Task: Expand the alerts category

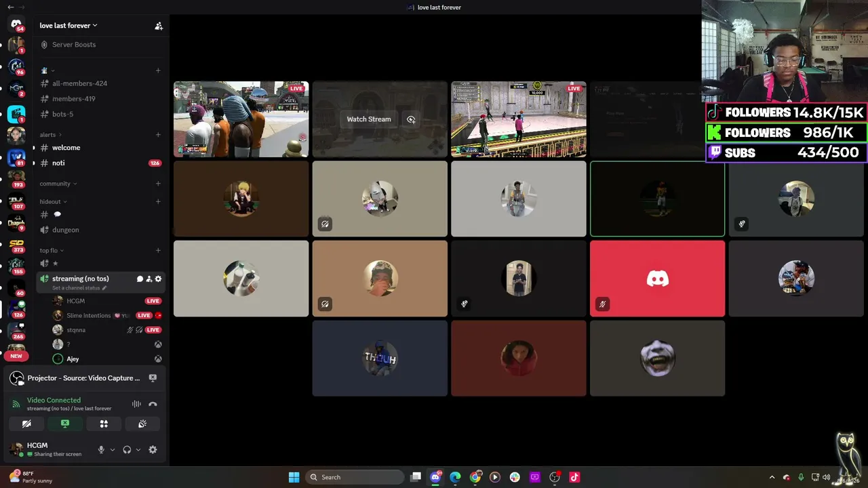Action: coord(50,135)
